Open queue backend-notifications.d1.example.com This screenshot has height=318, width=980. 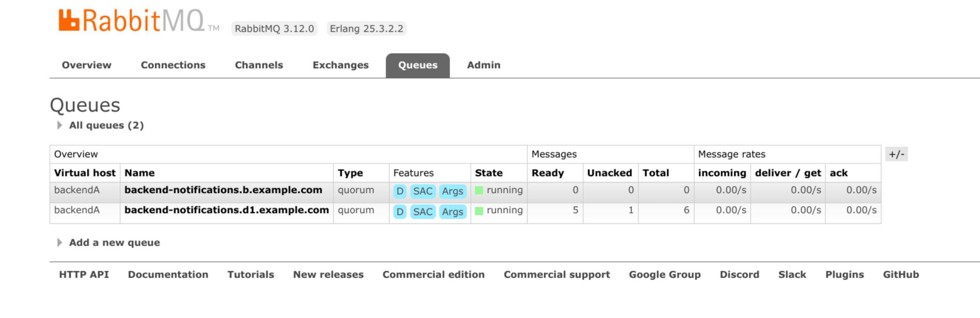[x=226, y=210]
